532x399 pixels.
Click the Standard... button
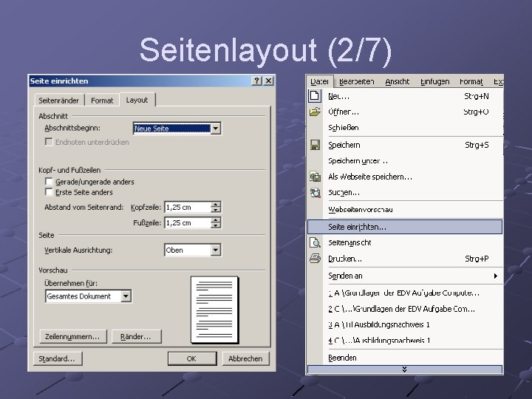point(58,358)
